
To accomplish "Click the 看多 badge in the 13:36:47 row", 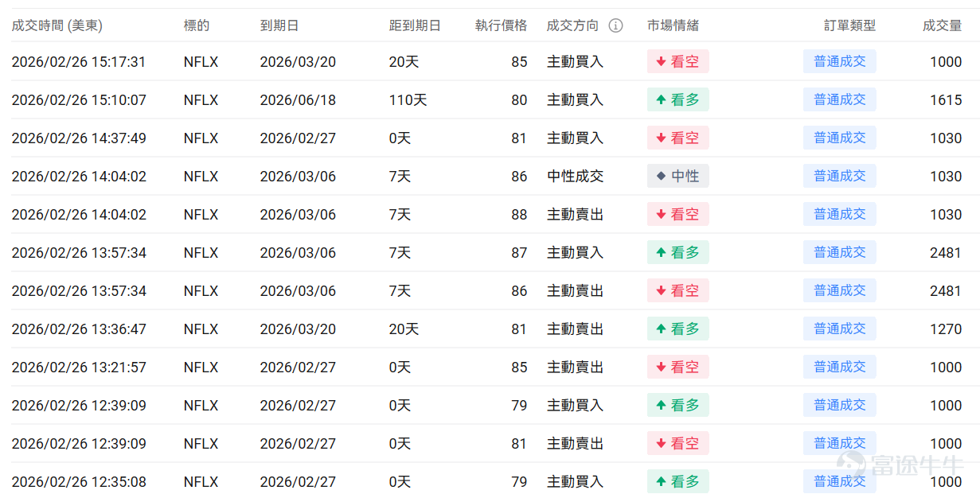I will point(677,329).
